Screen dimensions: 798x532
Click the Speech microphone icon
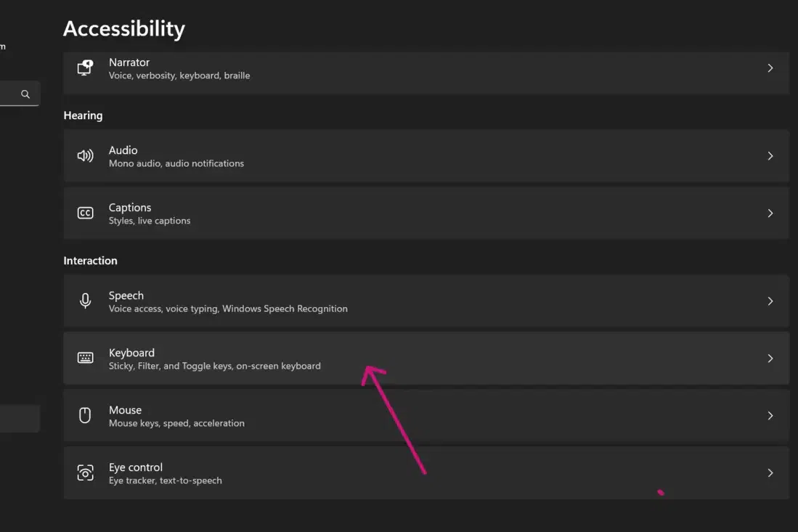coord(85,300)
